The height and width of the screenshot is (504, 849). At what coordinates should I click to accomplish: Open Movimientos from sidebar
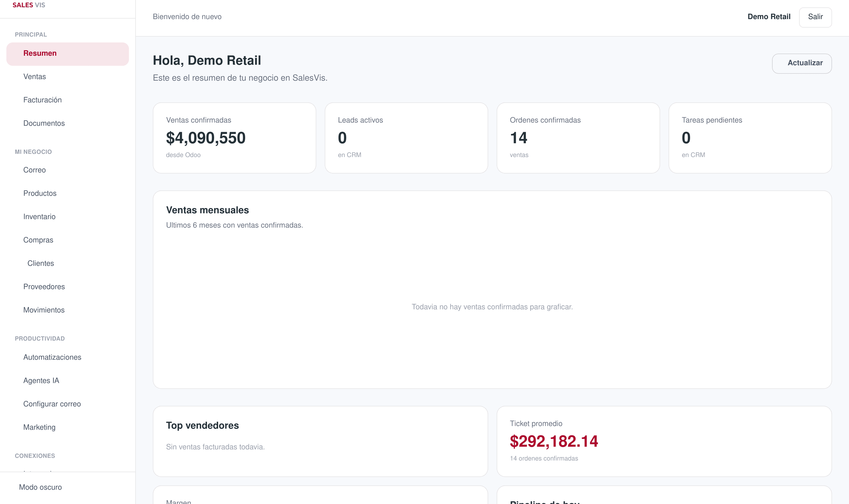pos(68,310)
